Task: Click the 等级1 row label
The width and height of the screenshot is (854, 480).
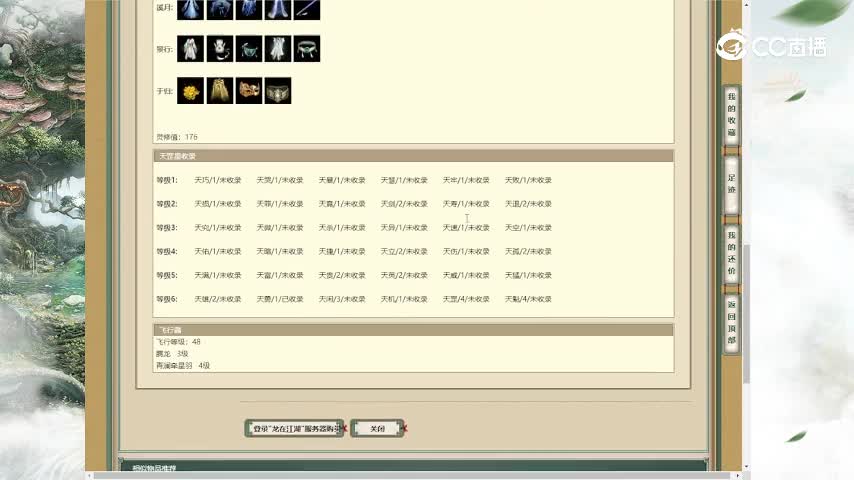Action: pyautogui.click(x=167, y=180)
